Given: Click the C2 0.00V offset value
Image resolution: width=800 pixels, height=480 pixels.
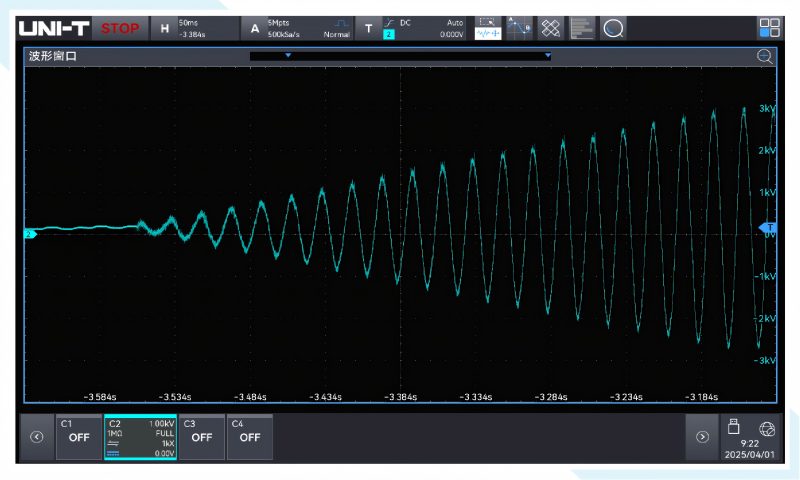Looking at the screenshot, I should [164, 453].
